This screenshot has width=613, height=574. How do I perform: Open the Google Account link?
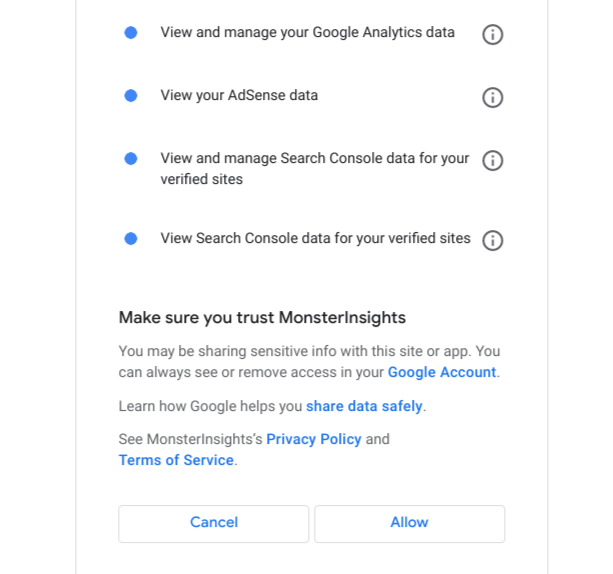[442, 372]
